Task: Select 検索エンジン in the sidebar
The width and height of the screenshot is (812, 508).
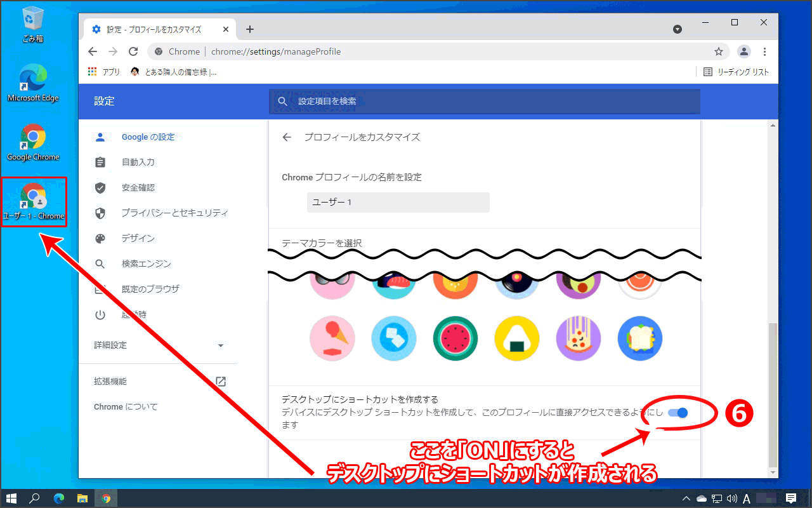Action: [x=147, y=264]
